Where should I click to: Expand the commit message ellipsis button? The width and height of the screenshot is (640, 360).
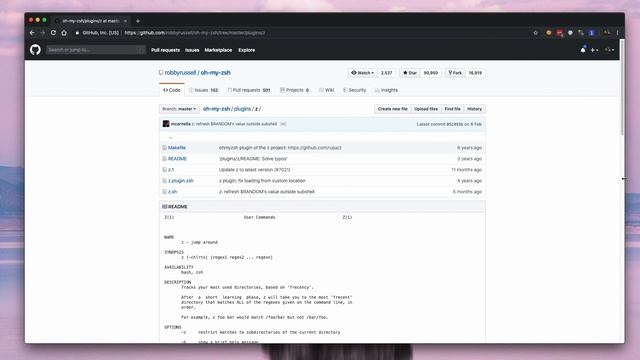pyautogui.click(x=283, y=124)
